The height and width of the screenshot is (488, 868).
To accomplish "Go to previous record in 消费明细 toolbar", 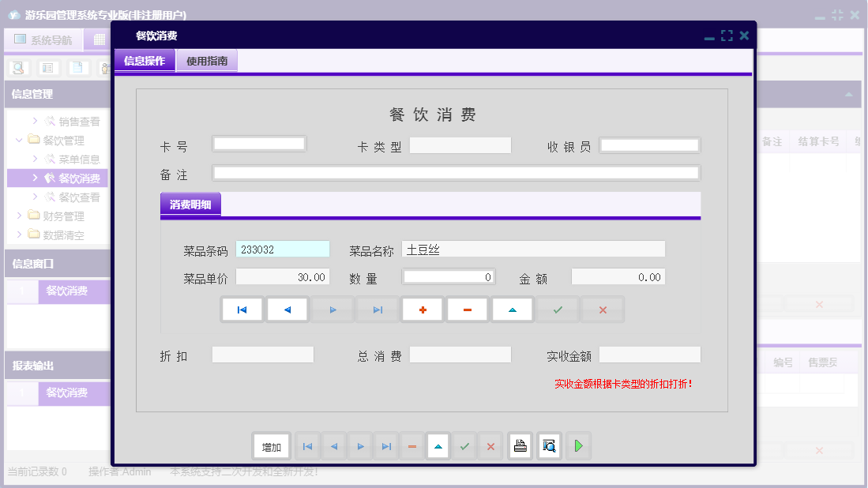I will tap(287, 310).
